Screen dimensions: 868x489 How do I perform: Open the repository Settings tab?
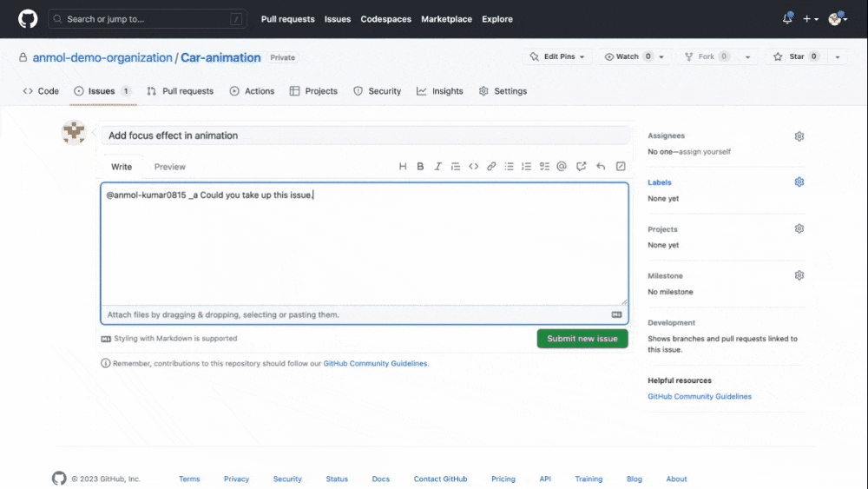click(503, 91)
